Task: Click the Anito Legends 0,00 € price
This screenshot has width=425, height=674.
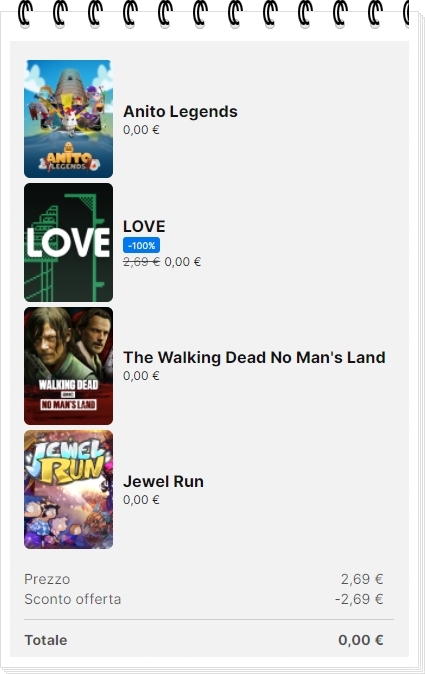Action: point(141,129)
